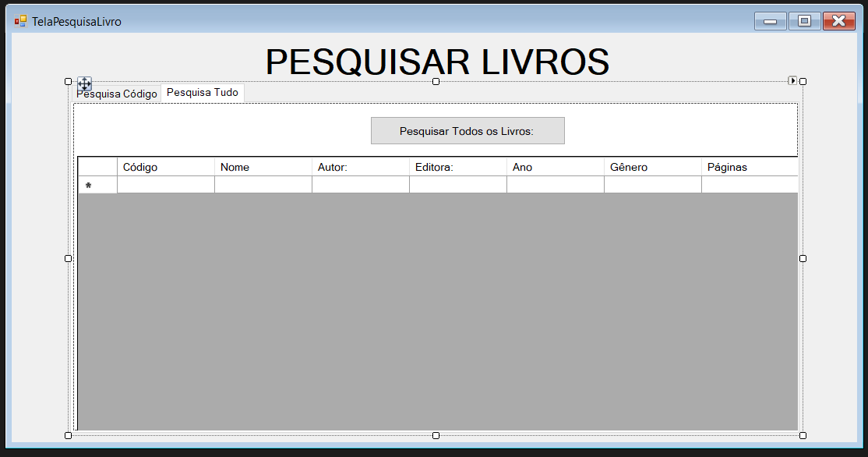Select the Autor: column header
868x457 pixels.
360,166
